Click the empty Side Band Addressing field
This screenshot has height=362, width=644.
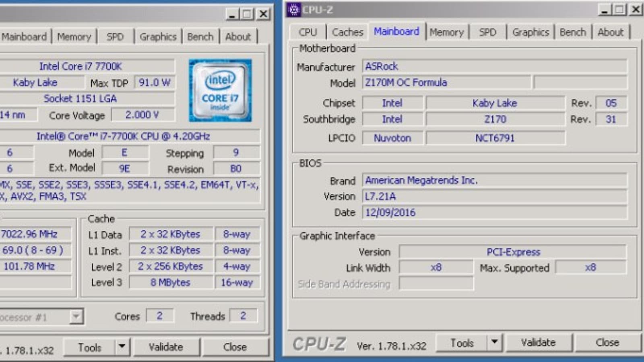click(436, 284)
